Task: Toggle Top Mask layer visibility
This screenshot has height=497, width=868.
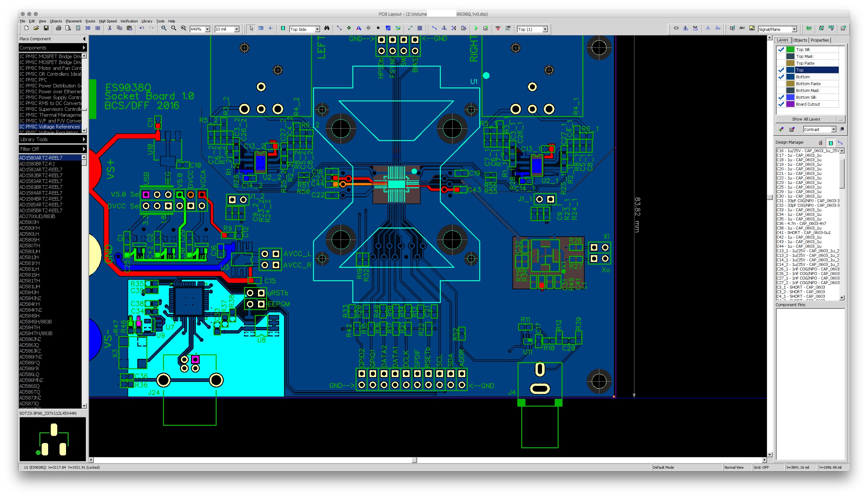Action: point(781,56)
